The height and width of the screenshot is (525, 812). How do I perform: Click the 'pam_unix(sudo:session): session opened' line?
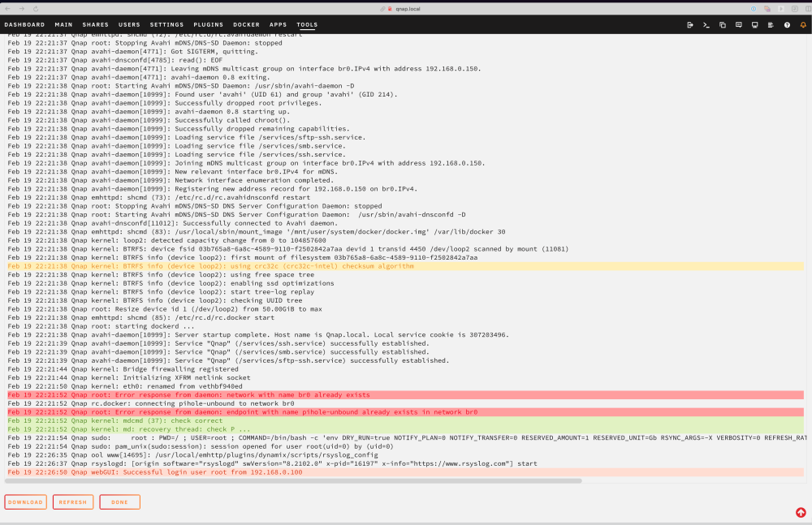click(x=201, y=446)
